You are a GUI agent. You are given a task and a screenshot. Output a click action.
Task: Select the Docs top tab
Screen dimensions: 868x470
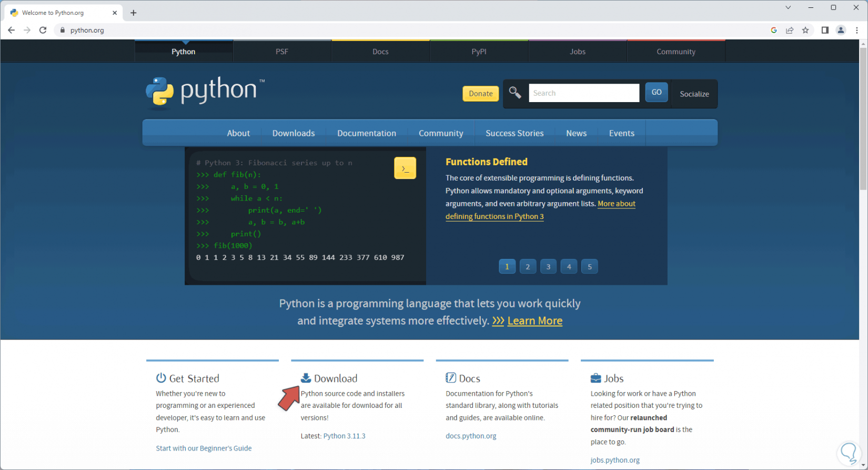click(380, 52)
